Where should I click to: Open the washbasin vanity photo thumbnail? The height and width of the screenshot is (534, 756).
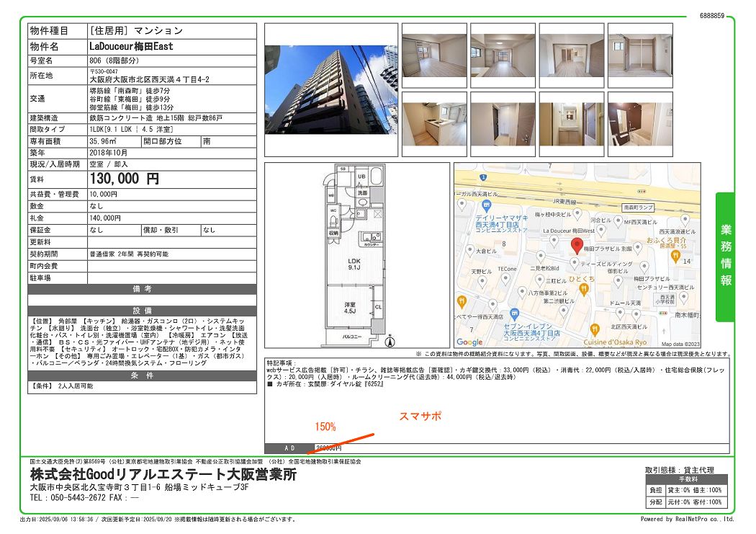pyautogui.click(x=572, y=120)
